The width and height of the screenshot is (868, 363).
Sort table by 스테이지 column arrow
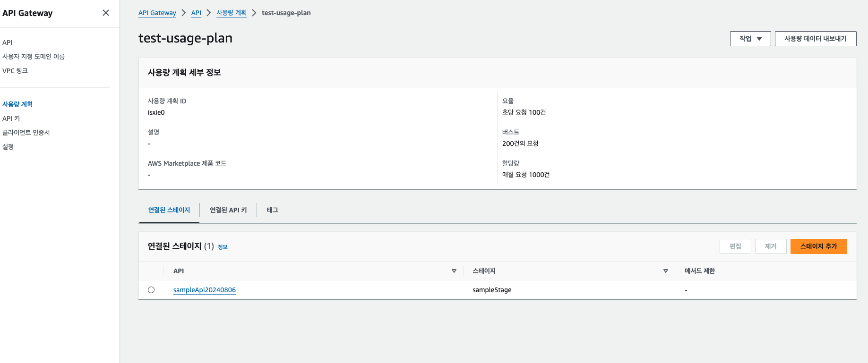[666, 271]
